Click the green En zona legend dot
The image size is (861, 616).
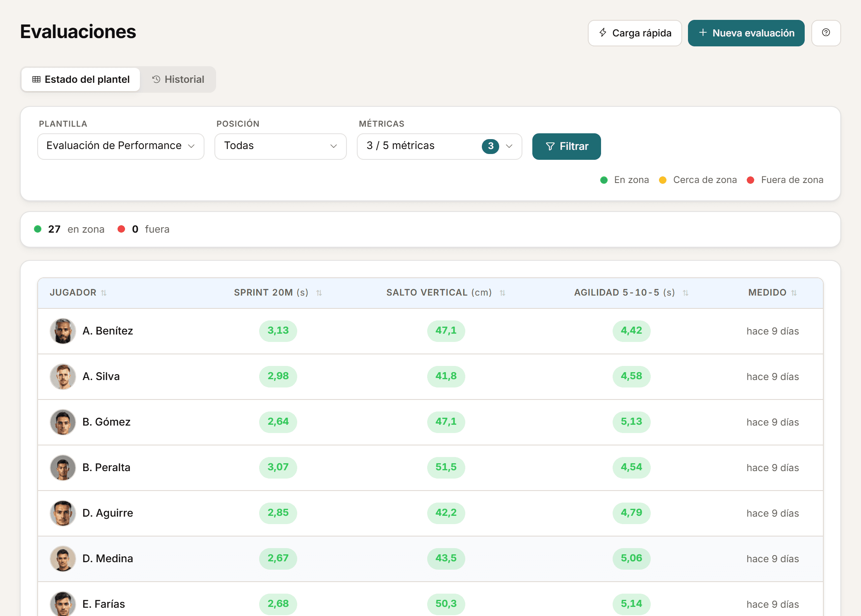coord(604,180)
